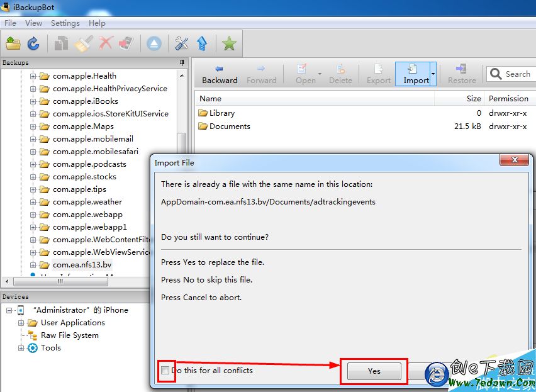Sort the list by the Permission column
The width and height of the screenshot is (536, 392).
click(510, 99)
